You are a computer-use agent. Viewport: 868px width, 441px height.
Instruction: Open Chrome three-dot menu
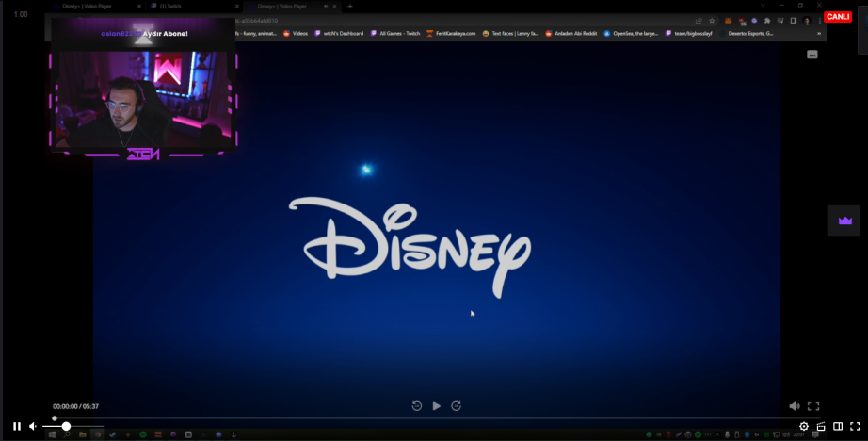(x=819, y=21)
